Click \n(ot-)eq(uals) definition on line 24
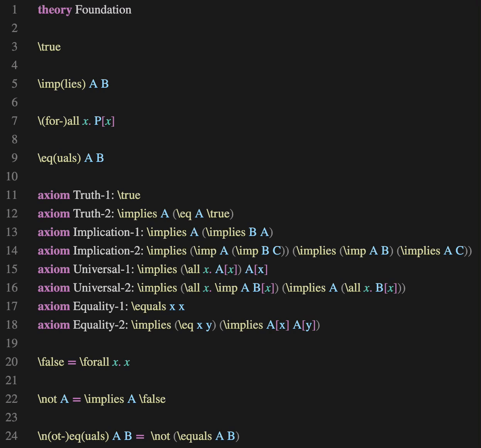 pos(73,436)
